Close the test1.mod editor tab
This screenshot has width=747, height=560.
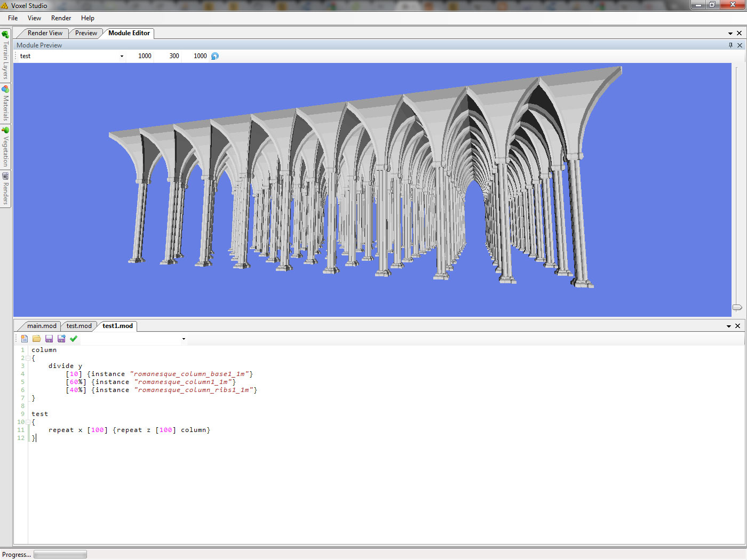pos(737,326)
